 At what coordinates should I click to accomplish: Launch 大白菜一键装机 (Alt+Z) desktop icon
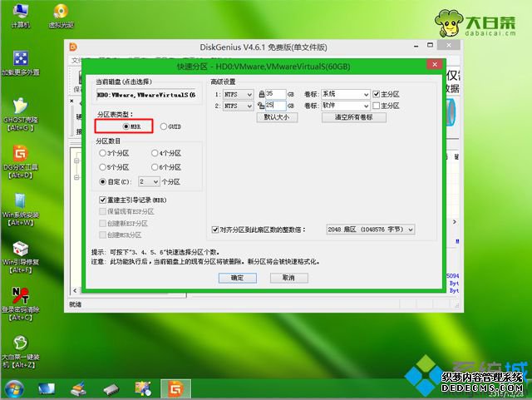[20, 352]
